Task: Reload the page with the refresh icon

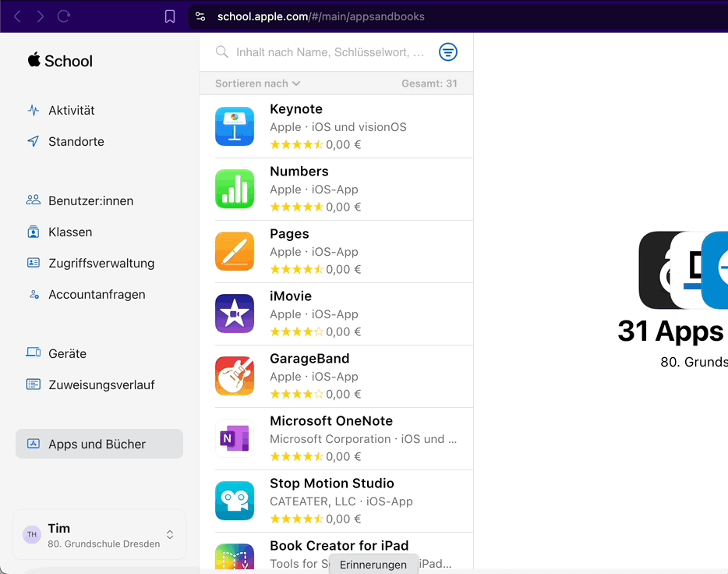Action: [x=64, y=16]
